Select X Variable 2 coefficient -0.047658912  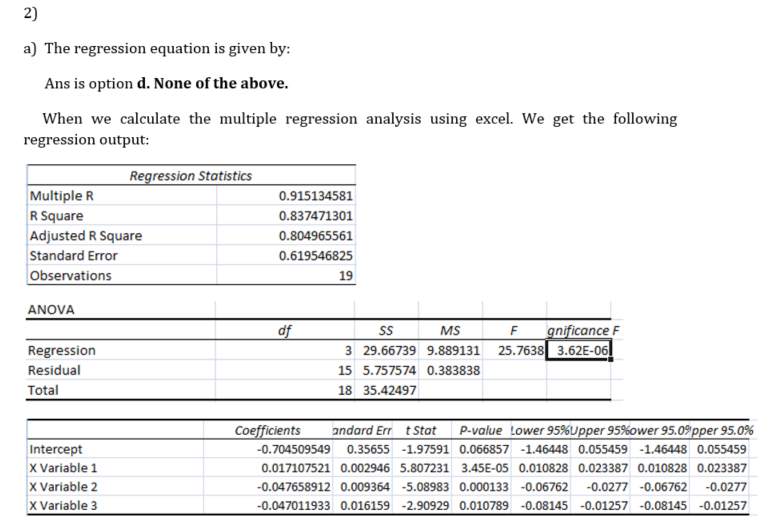(286, 487)
